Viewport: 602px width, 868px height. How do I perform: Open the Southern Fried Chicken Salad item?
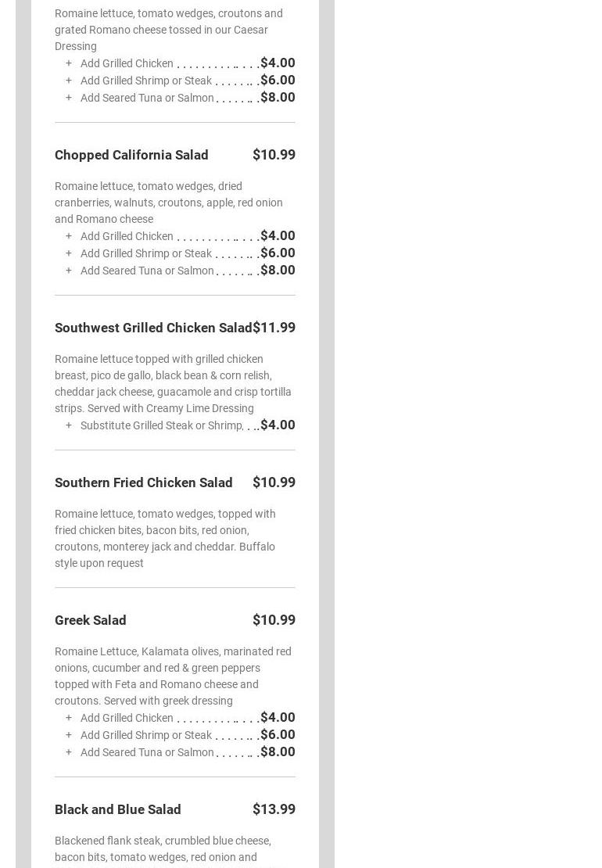[x=143, y=482]
